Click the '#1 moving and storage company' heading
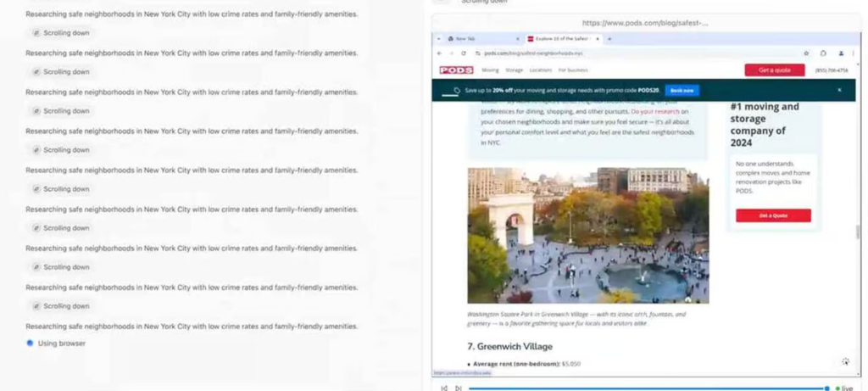 coord(765,125)
